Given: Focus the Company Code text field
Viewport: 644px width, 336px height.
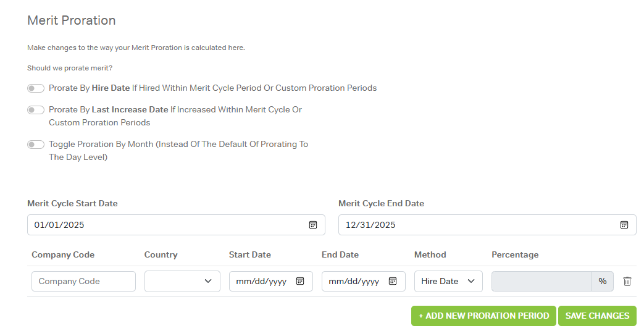Looking at the screenshot, I should (x=83, y=281).
